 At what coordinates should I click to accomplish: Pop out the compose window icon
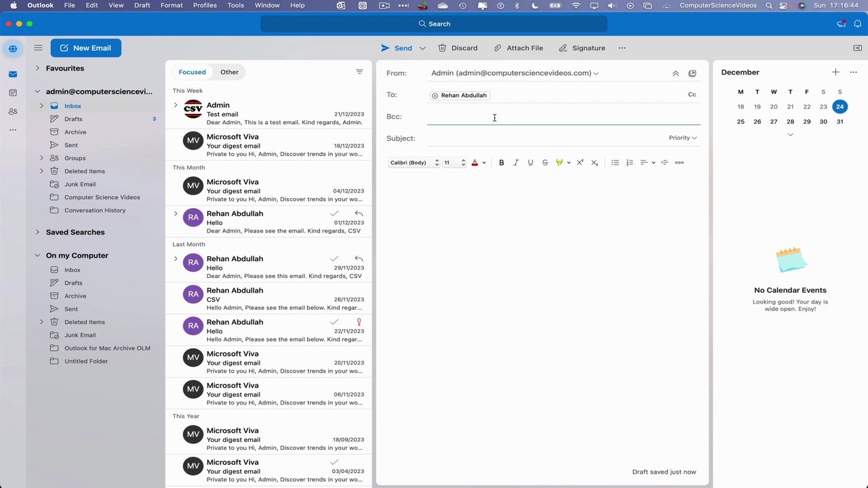[692, 73]
